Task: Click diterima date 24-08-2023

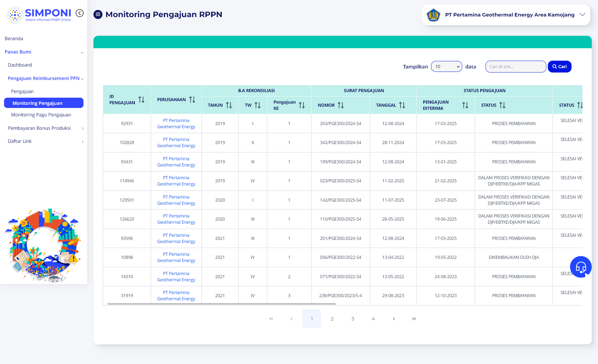Action: click(445, 277)
